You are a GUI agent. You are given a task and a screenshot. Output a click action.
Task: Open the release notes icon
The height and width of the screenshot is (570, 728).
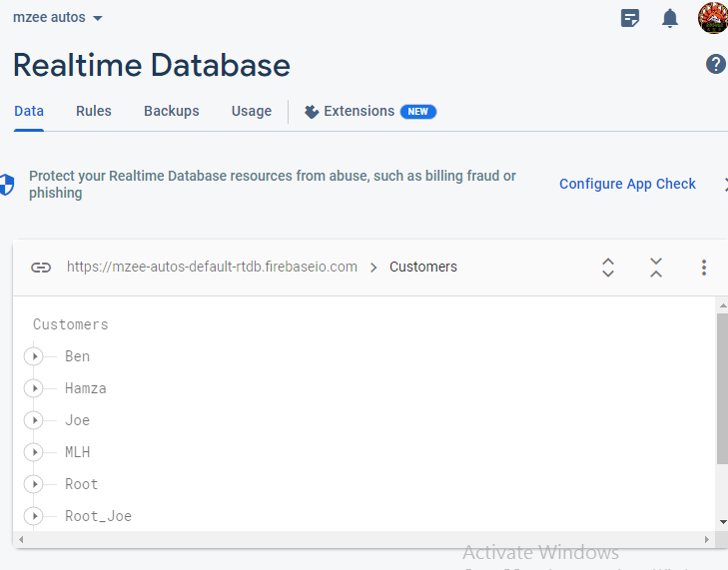point(629,18)
